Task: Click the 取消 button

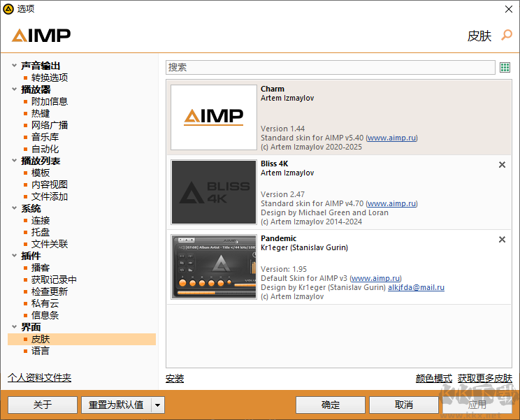Action: (x=404, y=405)
